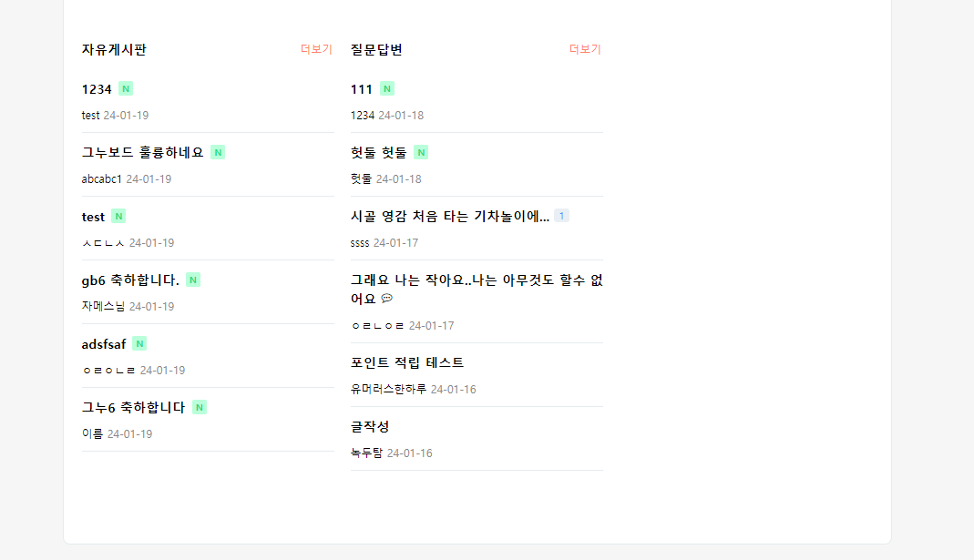Click the comment bubble icon after 어요
The width and height of the screenshot is (974, 560).
pyautogui.click(x=386, y=299)
